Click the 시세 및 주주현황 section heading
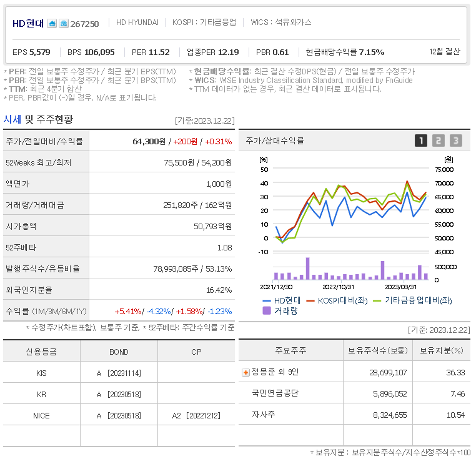The image size is (476, 464). point(38,119)
